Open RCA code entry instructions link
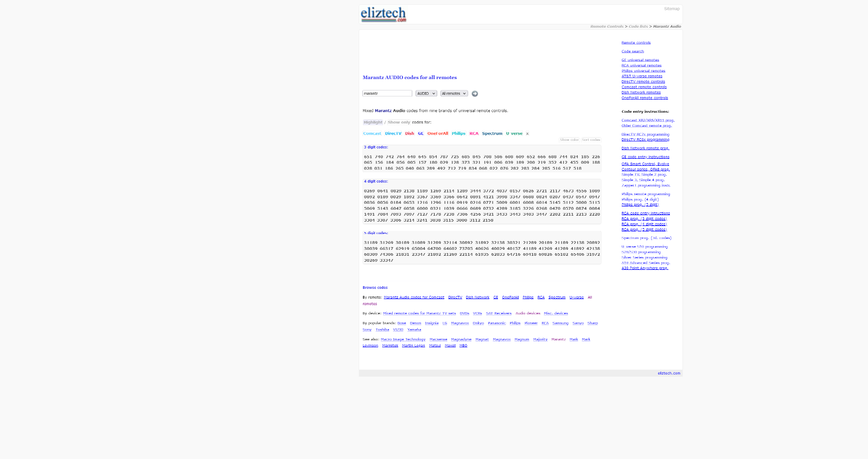The image size is (868, 459). click(x=646, y=214)
